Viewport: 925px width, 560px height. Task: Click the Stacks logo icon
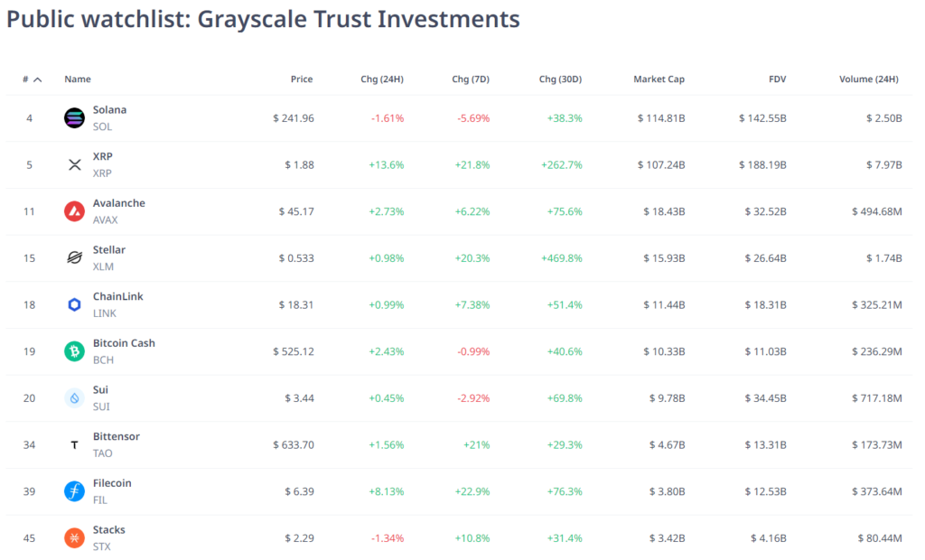pos(76,537)
